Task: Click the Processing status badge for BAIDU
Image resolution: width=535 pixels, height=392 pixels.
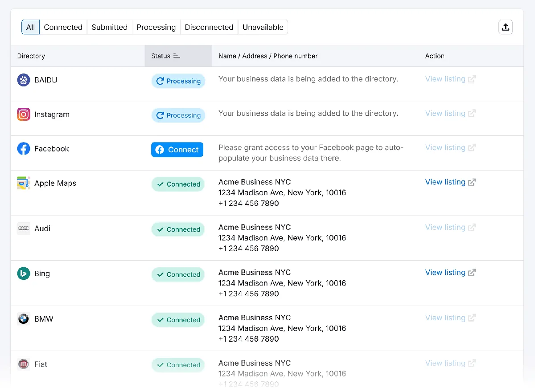Action: pos(178,81)
